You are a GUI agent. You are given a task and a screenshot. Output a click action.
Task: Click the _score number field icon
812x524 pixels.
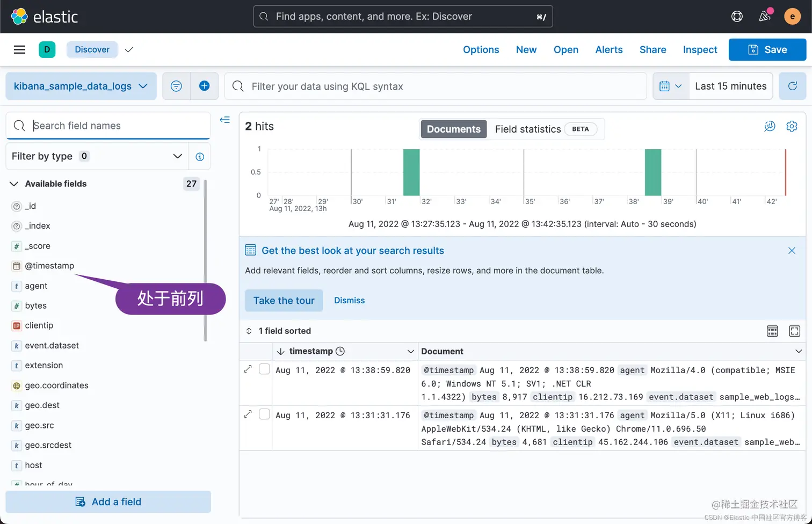pos(17,246)
